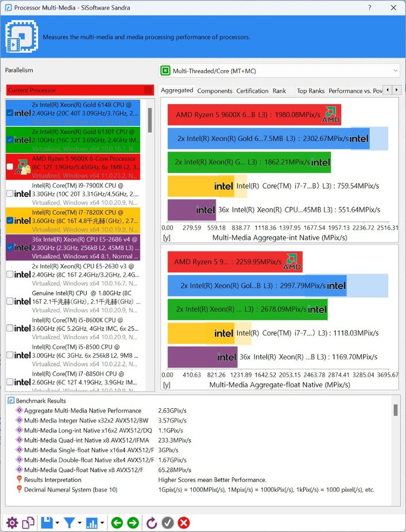Click the red X cancel icon
This screenshot has height=532, width=406.
[184, 522]
